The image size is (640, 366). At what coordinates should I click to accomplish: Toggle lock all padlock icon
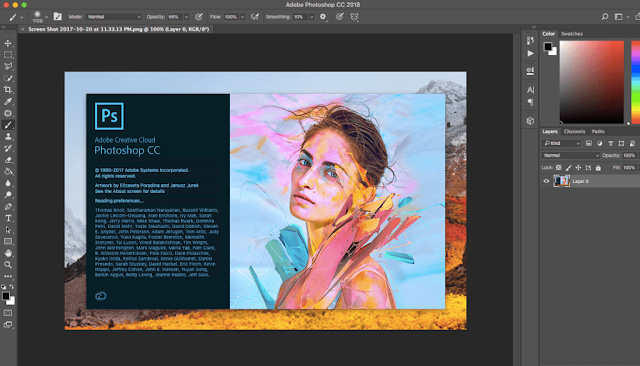tap(598, 168)
